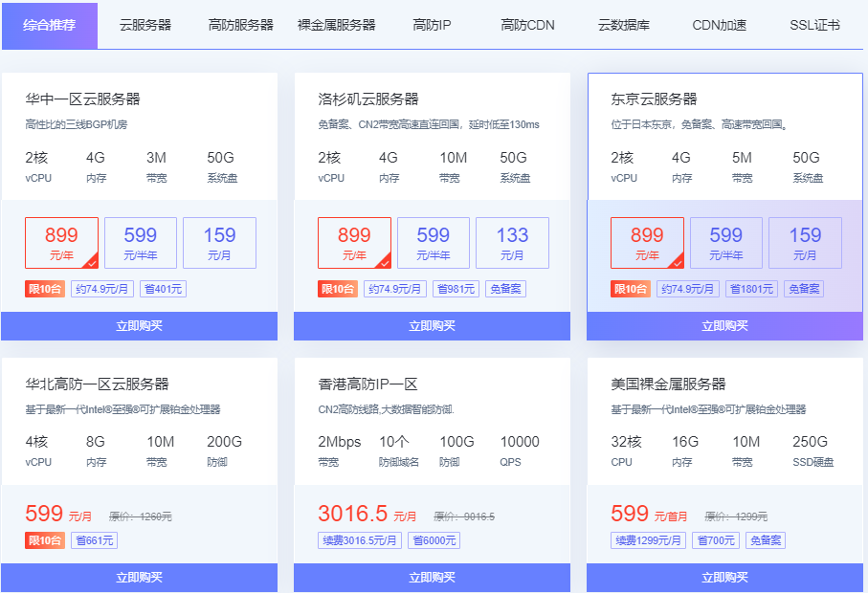The height and width of the screenshot is (593, 868).
Task: Open the 香港高防IP一区 title
Action: [x=367, y=384]
